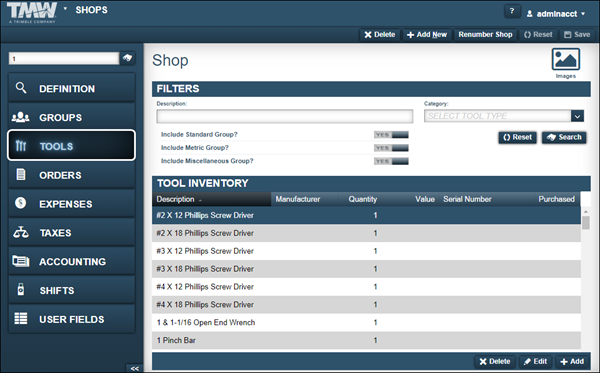
Task: Toggle Include Standard Group switch
Action: [x=391, y=135]
